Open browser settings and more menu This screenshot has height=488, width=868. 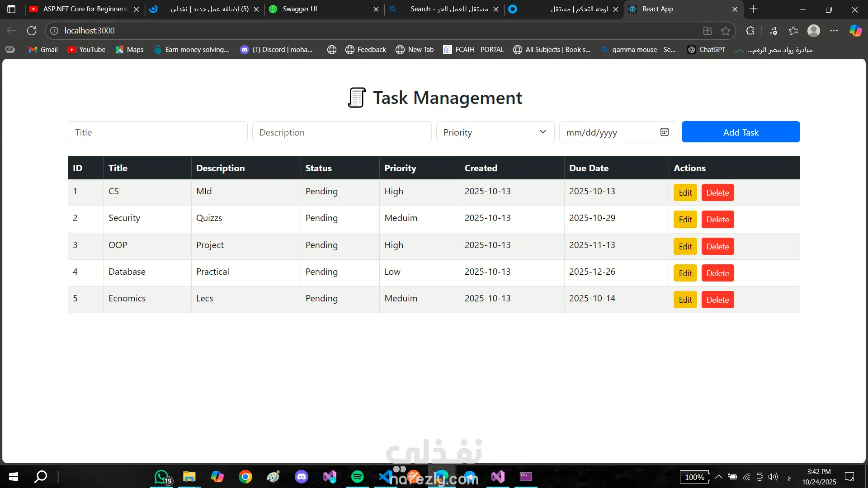[834, 31]
